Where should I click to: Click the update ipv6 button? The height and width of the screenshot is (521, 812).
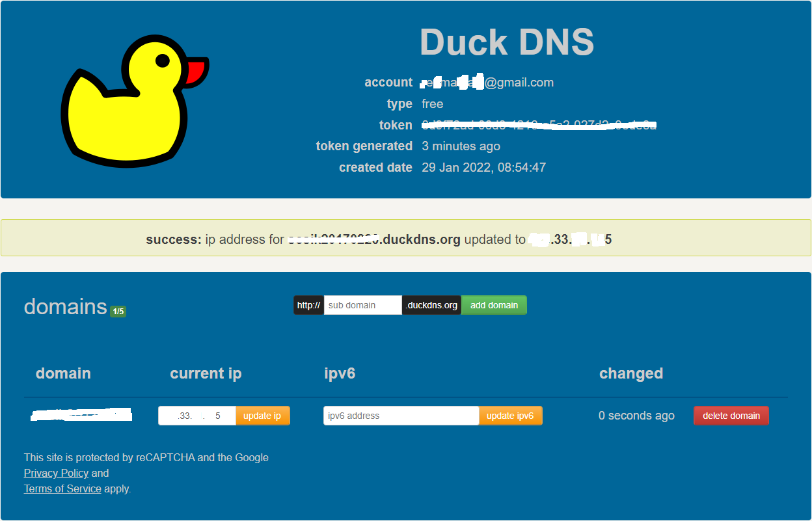click(510, 416)
